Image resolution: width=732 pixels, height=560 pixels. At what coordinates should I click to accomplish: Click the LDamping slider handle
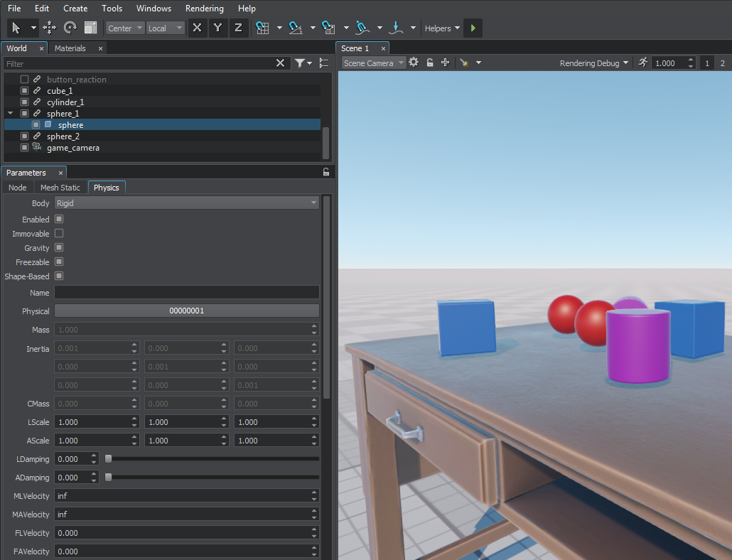(108, 458)
